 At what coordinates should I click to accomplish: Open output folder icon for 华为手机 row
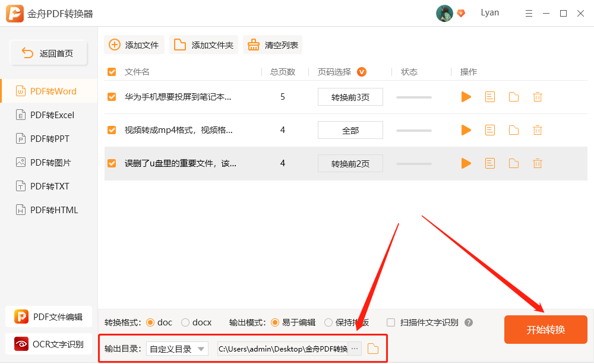tap(514, 97)
